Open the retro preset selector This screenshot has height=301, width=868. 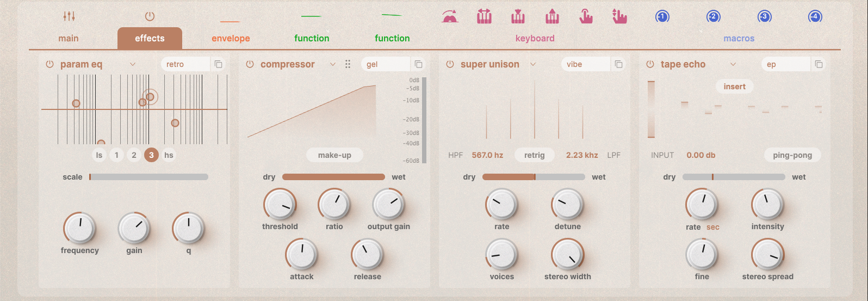point(185,64)
